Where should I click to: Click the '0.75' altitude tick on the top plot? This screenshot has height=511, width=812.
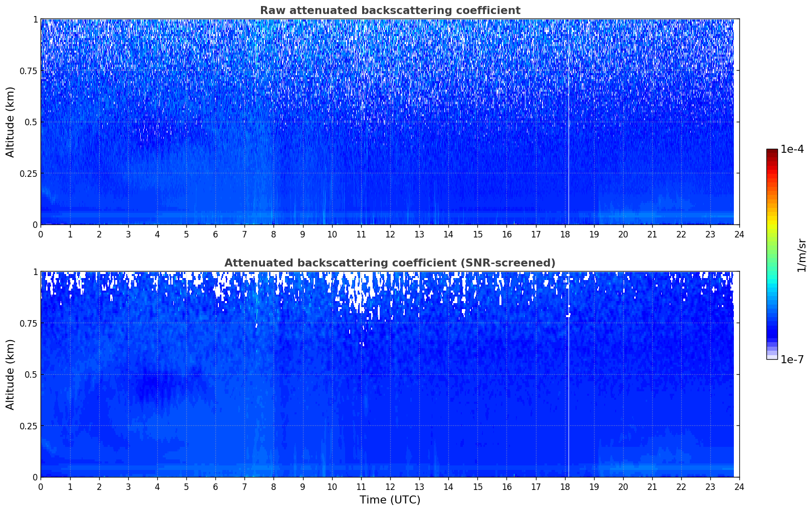28,71
